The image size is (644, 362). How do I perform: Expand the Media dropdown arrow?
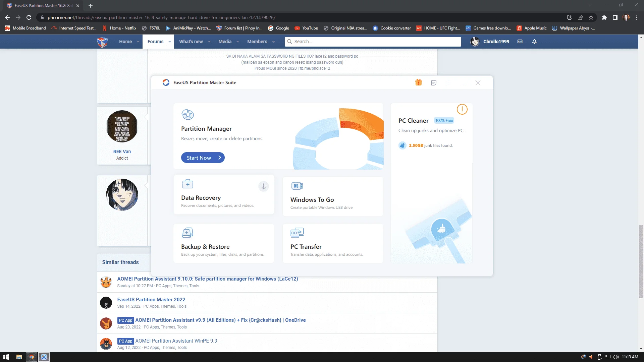pyautogui.click(x=238, y=42)
